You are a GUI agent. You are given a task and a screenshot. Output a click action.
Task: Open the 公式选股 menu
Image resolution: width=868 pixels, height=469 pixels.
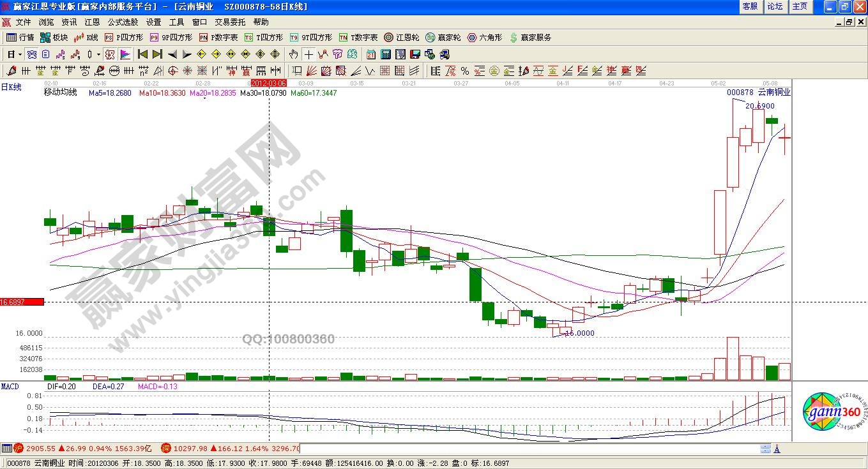[x=123, y=22]
